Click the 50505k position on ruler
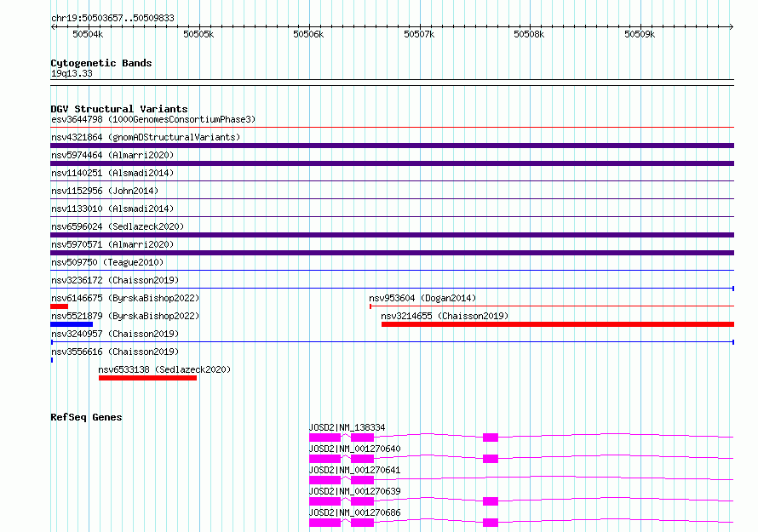This screenshot has width=758, height=532. click(198, 34)
